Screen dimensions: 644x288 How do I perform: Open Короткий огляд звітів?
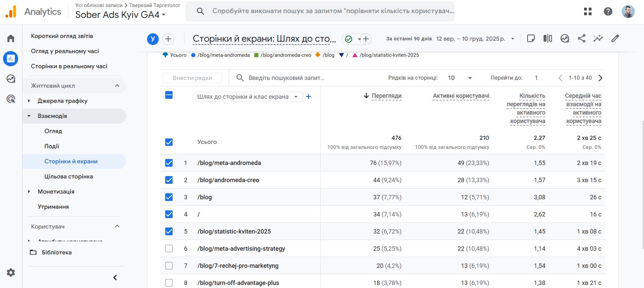(x=62, y=36)
